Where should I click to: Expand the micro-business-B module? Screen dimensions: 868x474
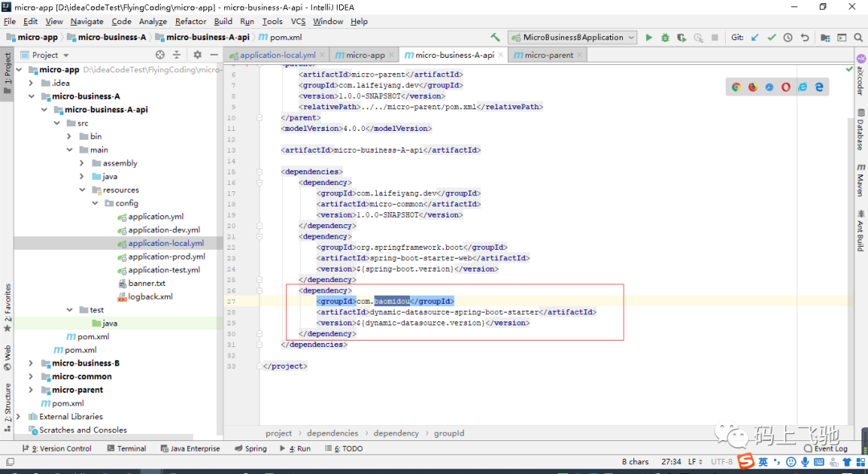(31, 363)
